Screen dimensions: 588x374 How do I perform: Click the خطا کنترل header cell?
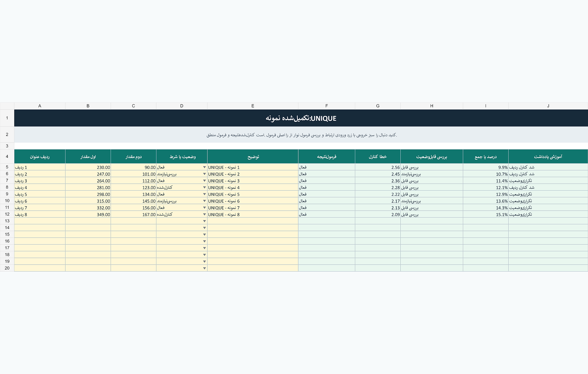(x=378, y=157)
